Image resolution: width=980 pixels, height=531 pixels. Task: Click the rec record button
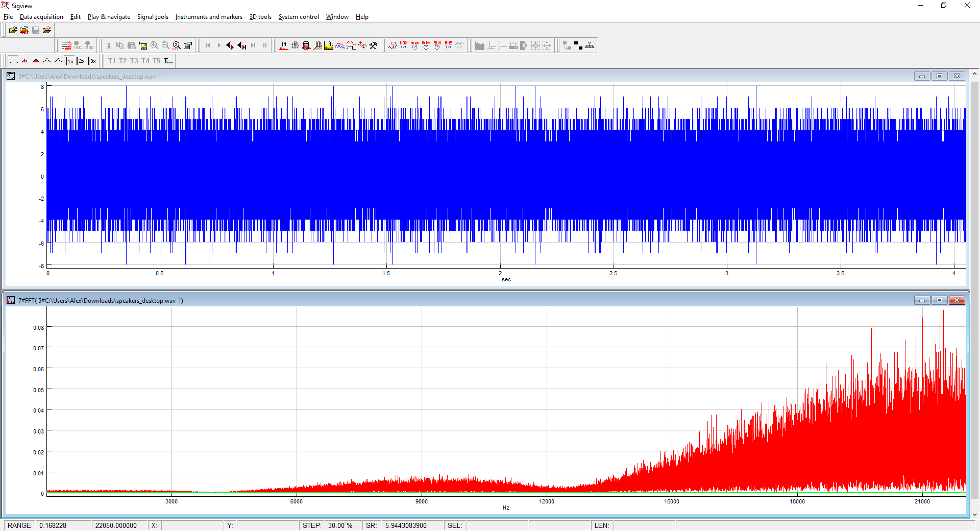(78, 45)
